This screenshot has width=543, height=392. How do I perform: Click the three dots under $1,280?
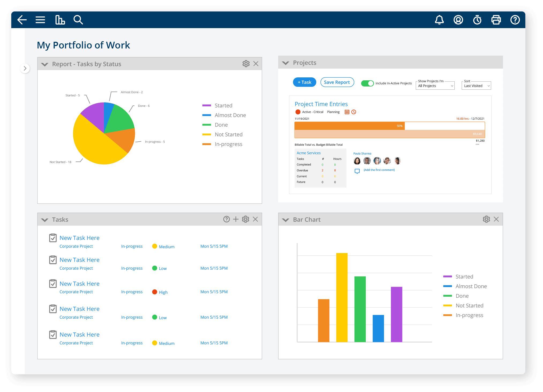pyautogui.click(x=477, y=144)
